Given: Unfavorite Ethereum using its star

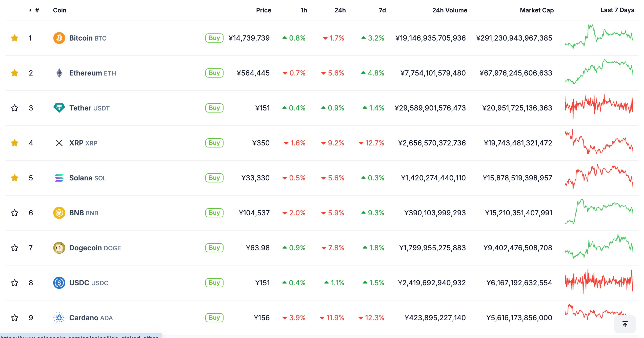Looking at the screenshot, I should [x=15, y=73].
